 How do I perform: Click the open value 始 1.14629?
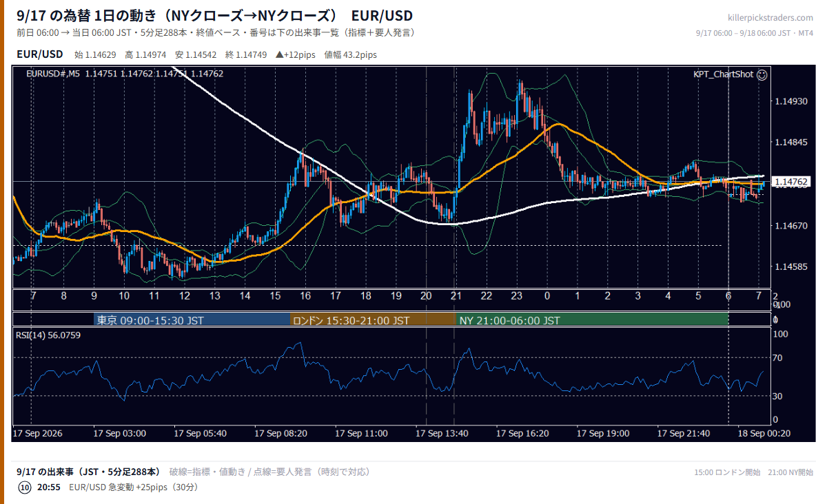tap(95, 54)
